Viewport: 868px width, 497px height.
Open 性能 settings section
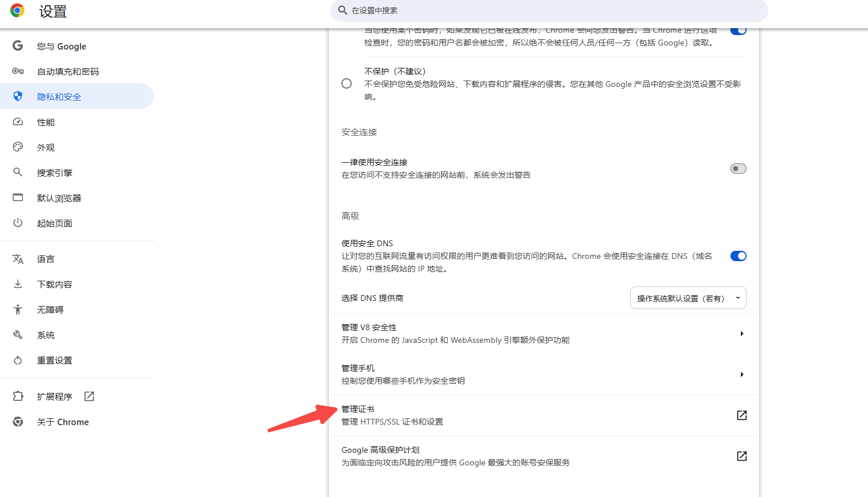77,122
